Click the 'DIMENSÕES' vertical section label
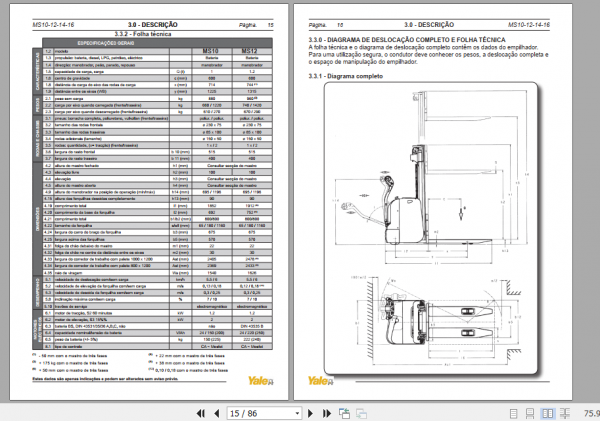This screenshot has width=600, height=421. (x=38, y=219)
